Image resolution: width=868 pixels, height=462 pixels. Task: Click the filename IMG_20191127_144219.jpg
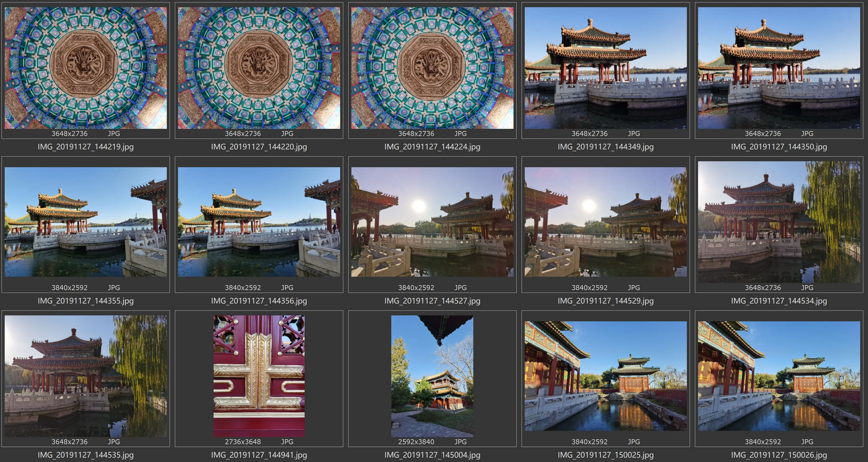coord(86,147)
